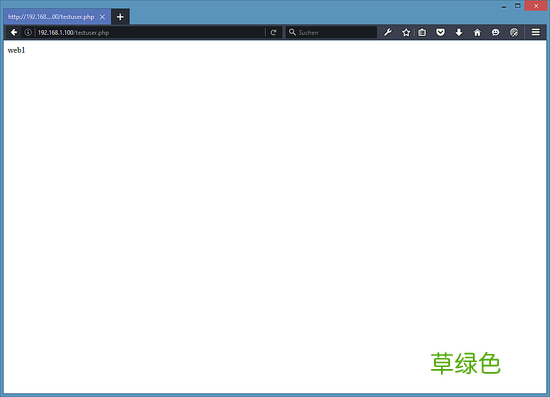Reload the page with refresh icon
The height and width of the screenshot is (397, 550).
(274, 32)
